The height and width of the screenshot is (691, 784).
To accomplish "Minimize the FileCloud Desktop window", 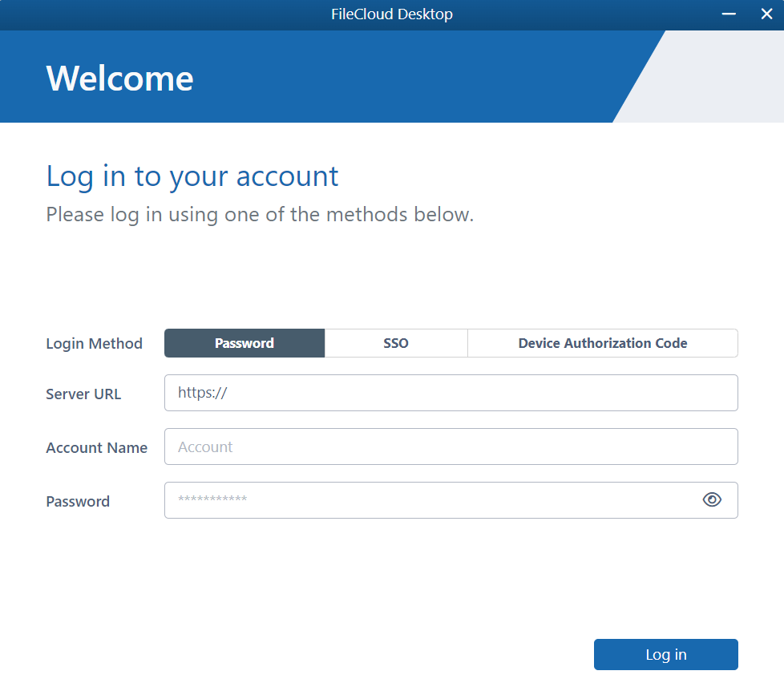I will (728, 14).
